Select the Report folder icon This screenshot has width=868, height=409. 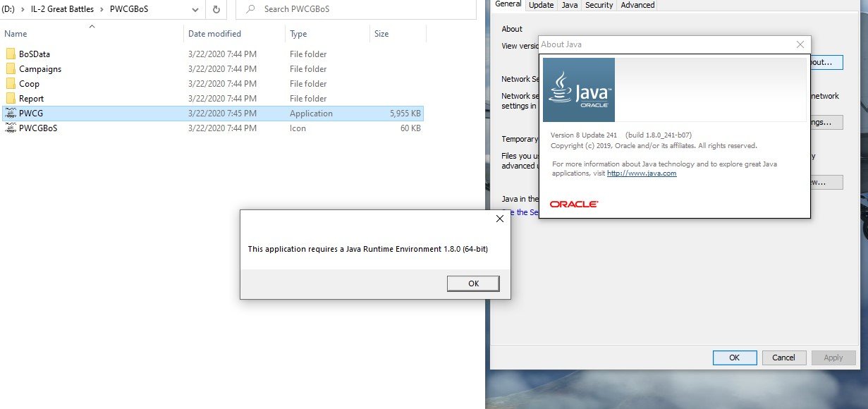(11, 99)
